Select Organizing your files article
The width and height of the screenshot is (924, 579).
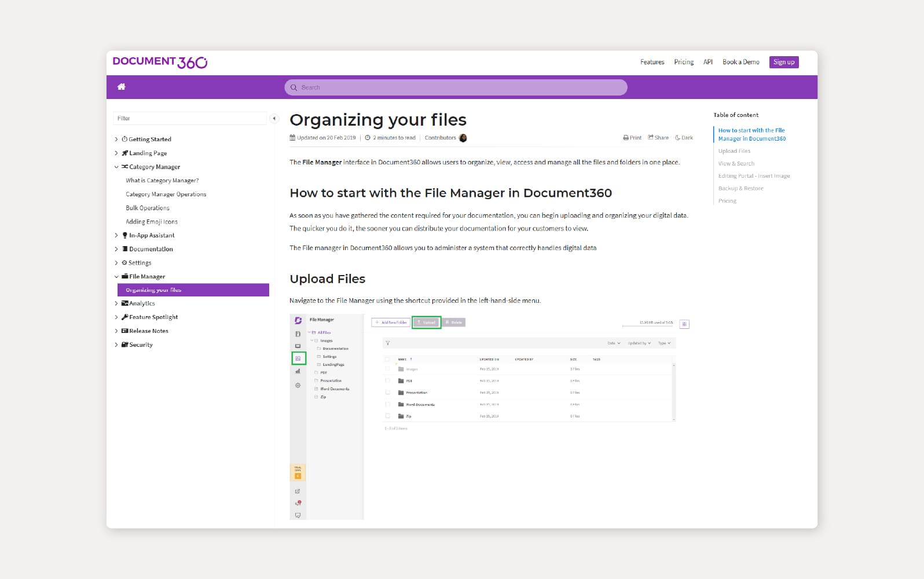193,290
